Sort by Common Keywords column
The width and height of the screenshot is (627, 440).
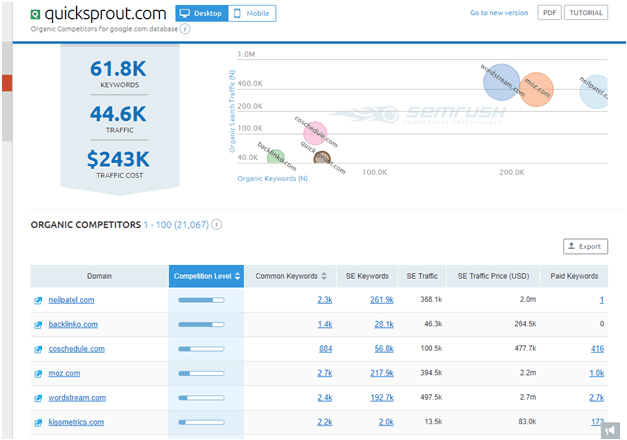291,276
